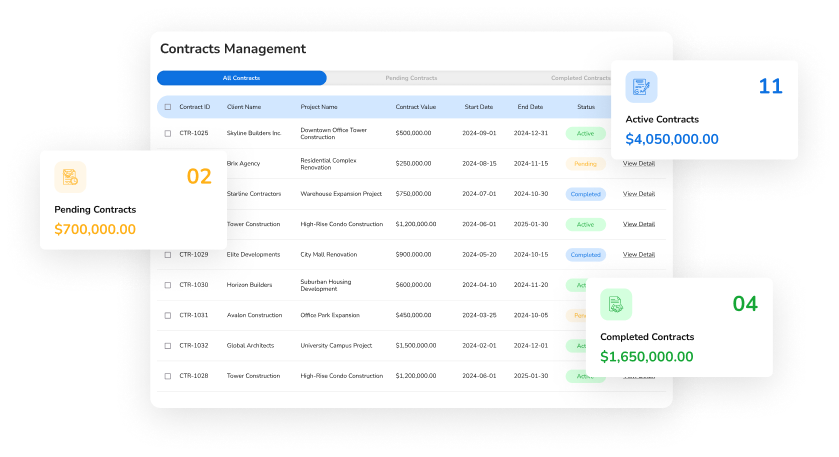The width and height of the screenshot is (839, 457).
Task: Click the Active Contracts card icon
Action: tap(642, 87)
